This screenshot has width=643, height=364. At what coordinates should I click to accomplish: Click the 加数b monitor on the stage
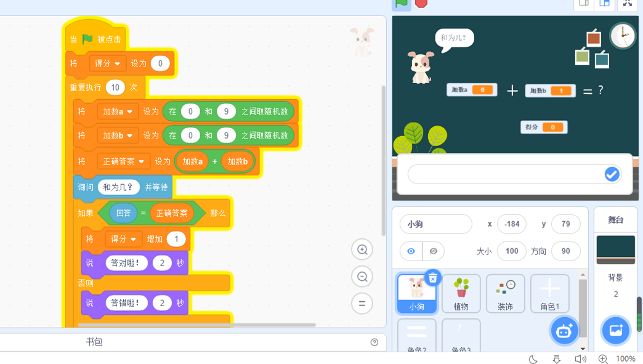click(551, 91)
